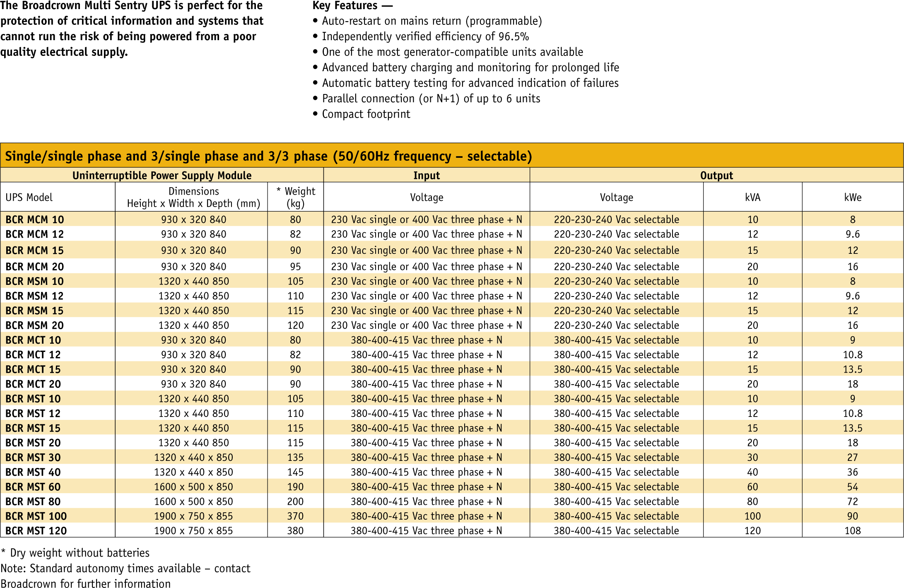This screenshot has height=588, width=904.
Task: Select the BCR MST 15 row label
Action: (x=33, y=428)
